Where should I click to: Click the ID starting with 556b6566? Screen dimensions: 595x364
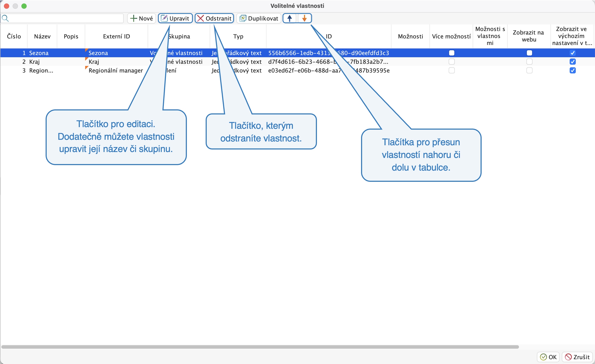point(329,53)
